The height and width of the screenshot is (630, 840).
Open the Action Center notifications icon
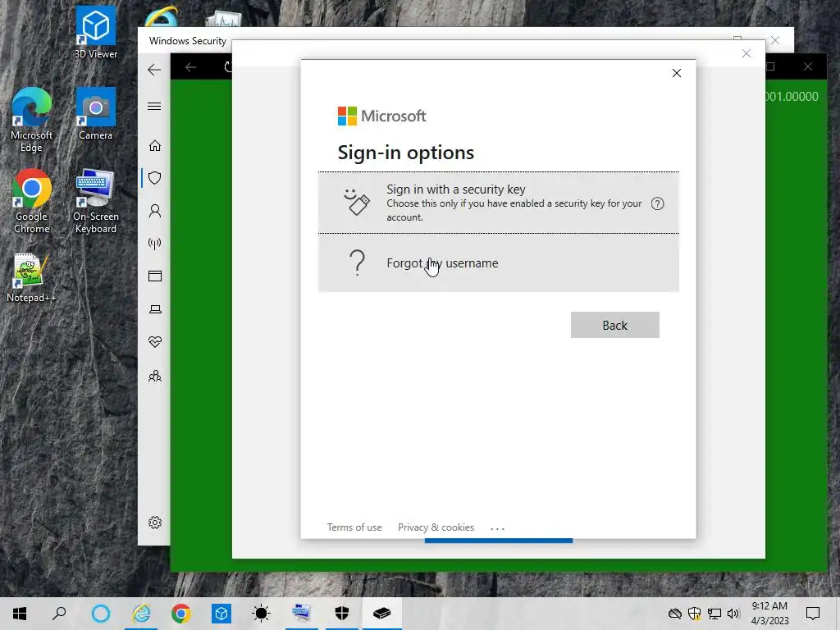coord(813,614)
